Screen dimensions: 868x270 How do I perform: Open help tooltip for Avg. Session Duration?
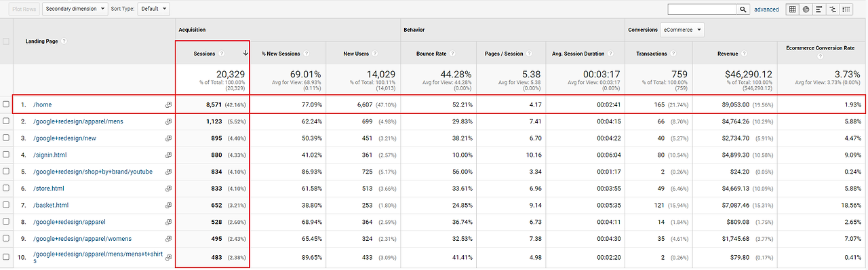[x=611, y=53]
